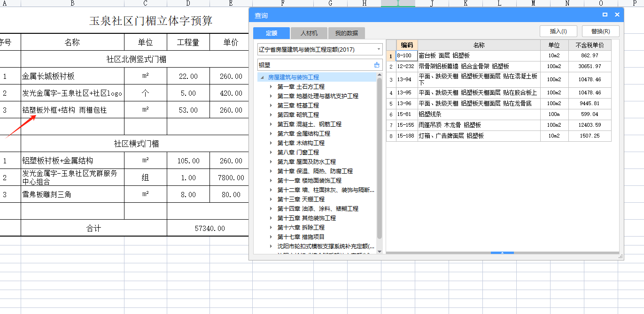This screenshot has height=314, width=644.
Task: Select cell 发光金属字-玉泉社区+社区logo
Action: pyautogui.click(x=72, y=93)
